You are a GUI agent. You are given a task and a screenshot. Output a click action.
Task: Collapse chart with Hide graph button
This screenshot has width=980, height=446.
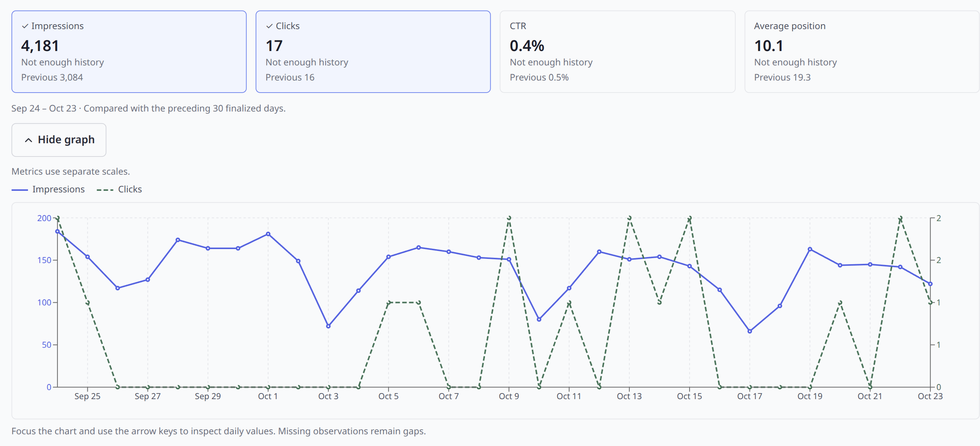[x=59, y=140]
